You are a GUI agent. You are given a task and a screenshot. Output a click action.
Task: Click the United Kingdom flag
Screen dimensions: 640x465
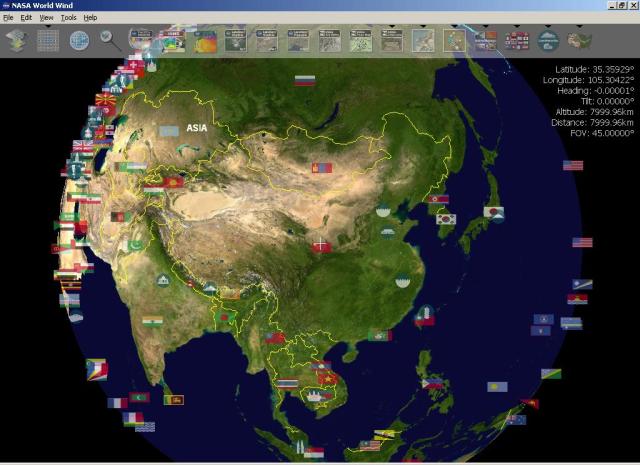pyautogui.click(x=83, y=146)
